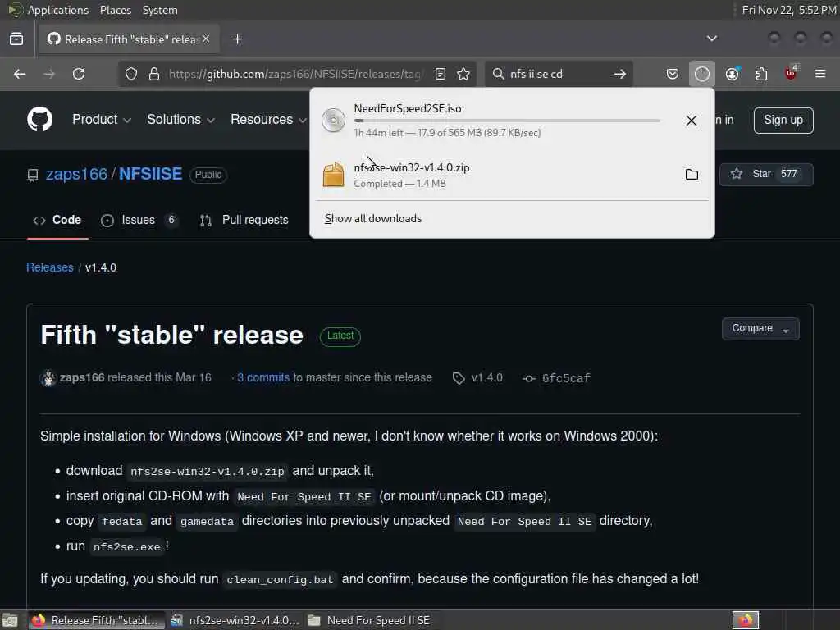Click the zaps166 avatar in release info
Viewport: 840px width, 630px height.
pyautogui.click(x=48, y=378)
